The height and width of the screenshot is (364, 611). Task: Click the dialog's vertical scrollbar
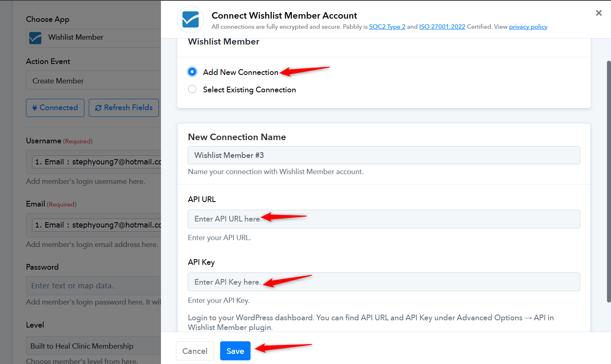tap(608, 181)
